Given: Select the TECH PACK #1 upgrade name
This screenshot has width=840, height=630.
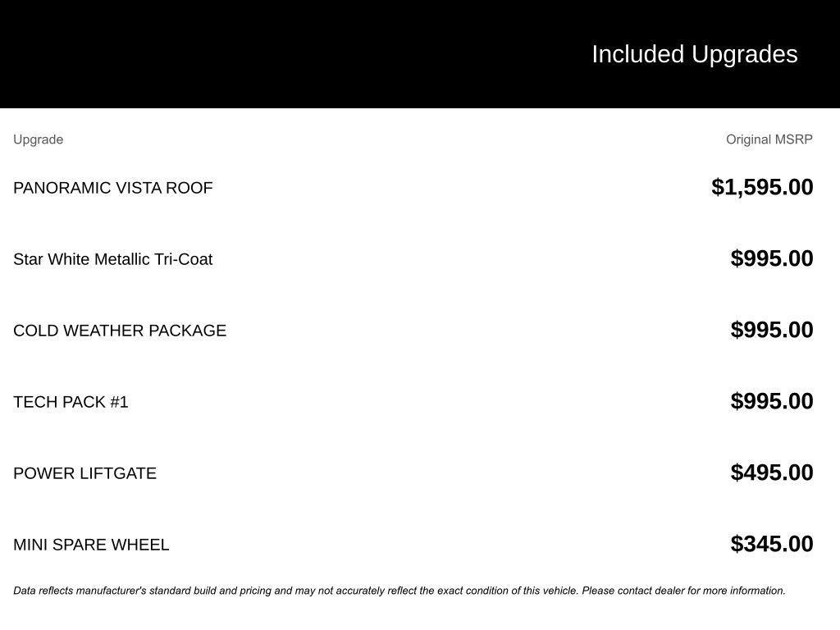Looking at the screenshot, I should coord(71,402).
